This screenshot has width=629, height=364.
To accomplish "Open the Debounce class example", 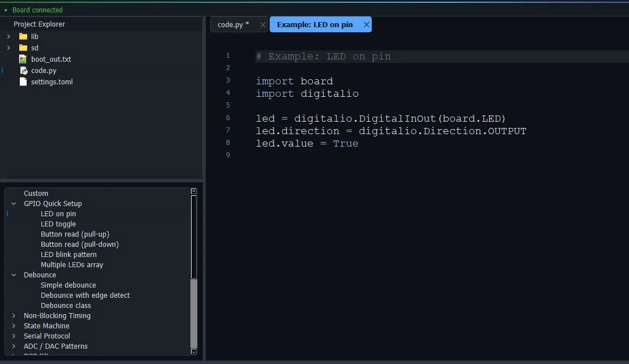I will pyautogui.click(x=66, y=306).
